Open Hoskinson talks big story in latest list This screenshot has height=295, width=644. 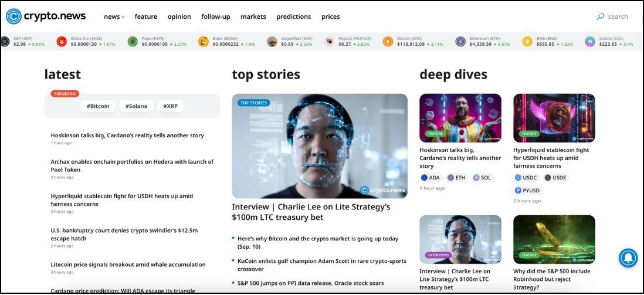coord(127,135)
